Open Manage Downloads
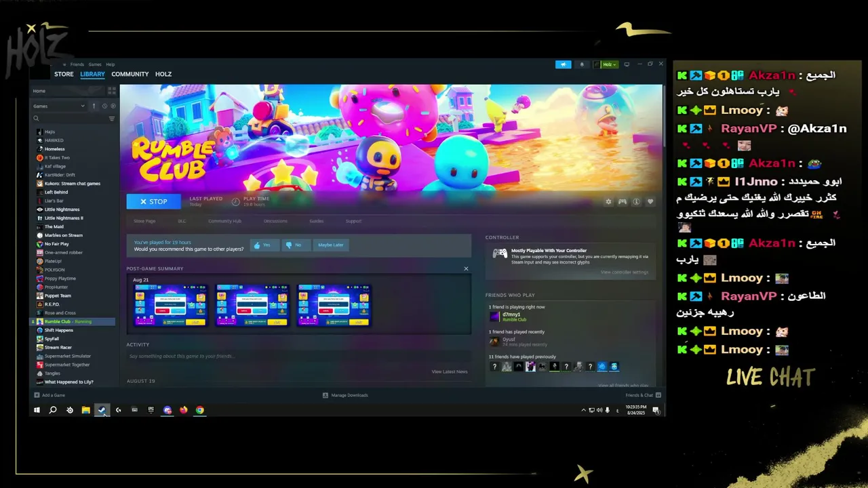 pos(345,395)
